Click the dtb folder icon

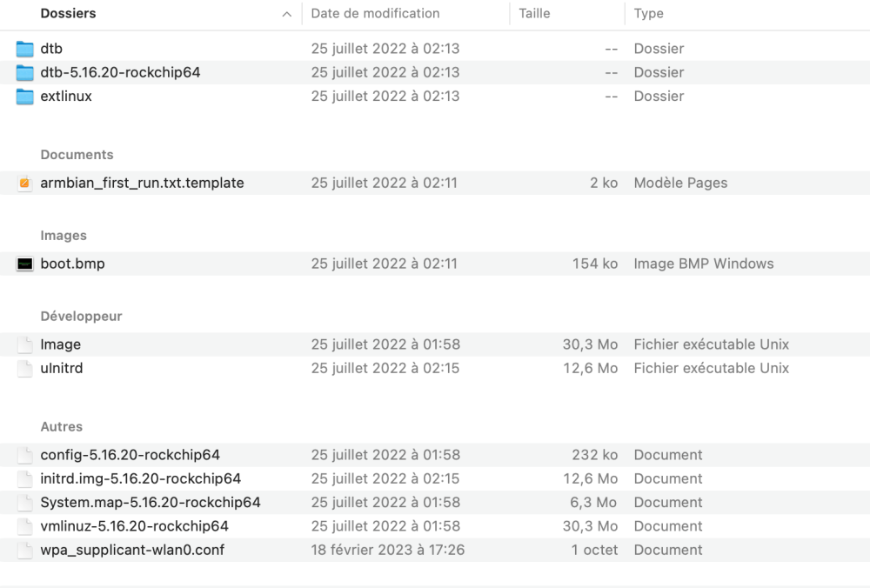(24, 49)
